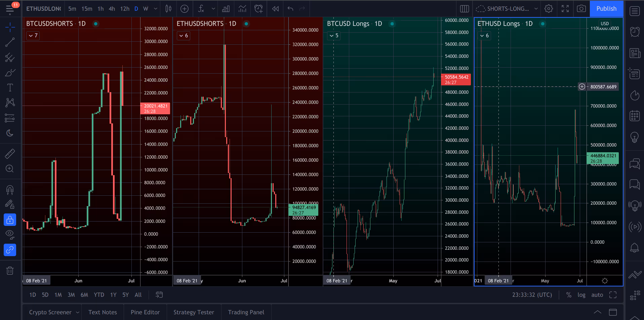Toggle percent scale option
Screen dimensions: 644x320
pyautogui.click(x=569, y=295)
